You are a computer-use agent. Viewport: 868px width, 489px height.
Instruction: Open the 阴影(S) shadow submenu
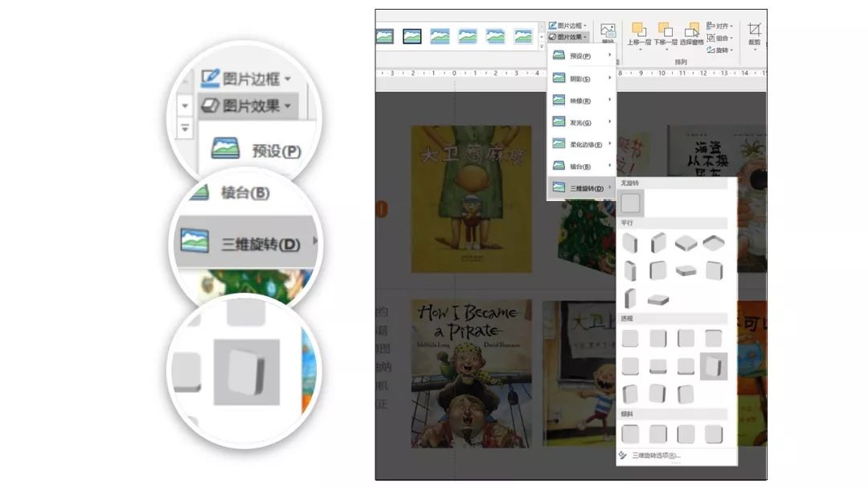(x=579, y=79)
